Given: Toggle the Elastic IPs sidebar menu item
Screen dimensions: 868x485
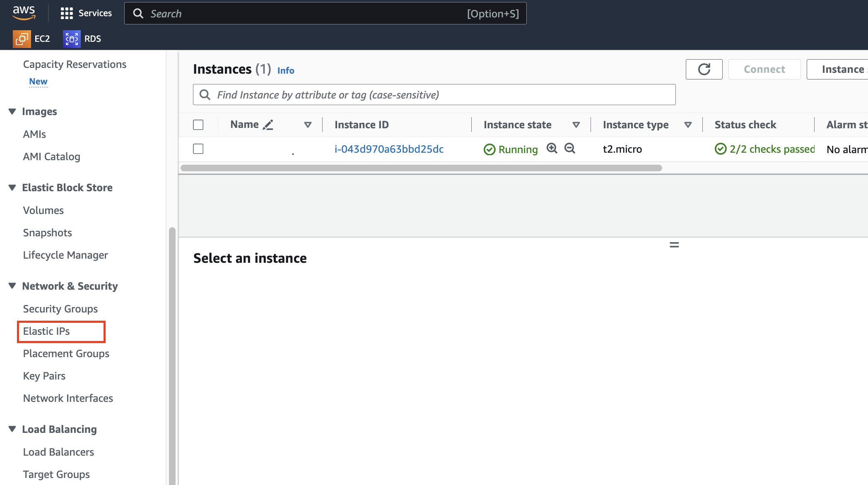Looking at the screenshot, I should (46, 331).
